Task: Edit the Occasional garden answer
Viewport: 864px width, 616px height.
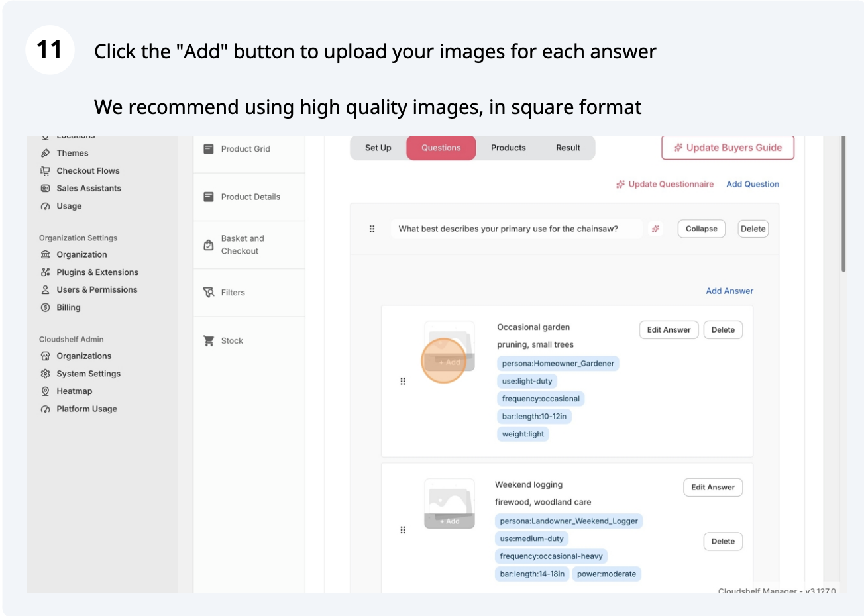Action: click(669, 330)
